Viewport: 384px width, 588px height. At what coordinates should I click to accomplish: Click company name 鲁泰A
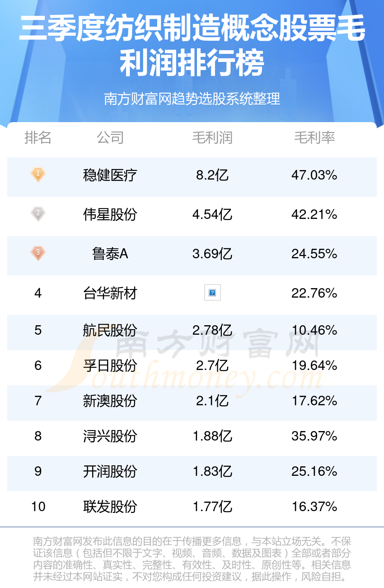[110, 254]
